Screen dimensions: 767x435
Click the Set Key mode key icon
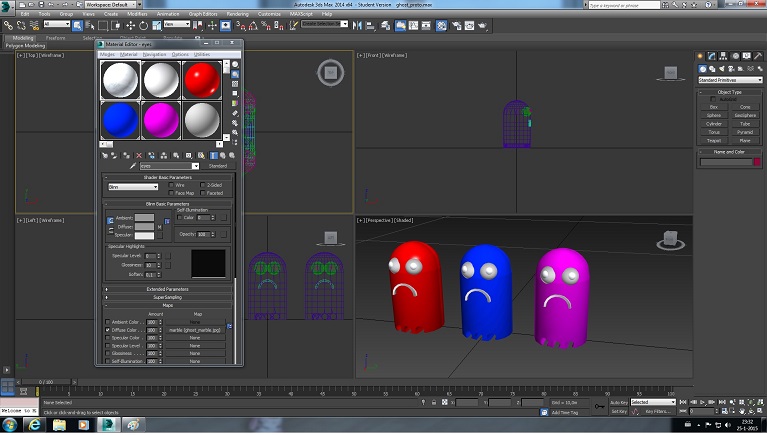click(x=599, y=407)
